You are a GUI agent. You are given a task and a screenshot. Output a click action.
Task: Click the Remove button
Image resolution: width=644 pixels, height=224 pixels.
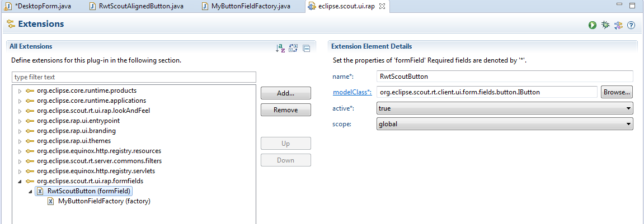[x=285, y=109]
